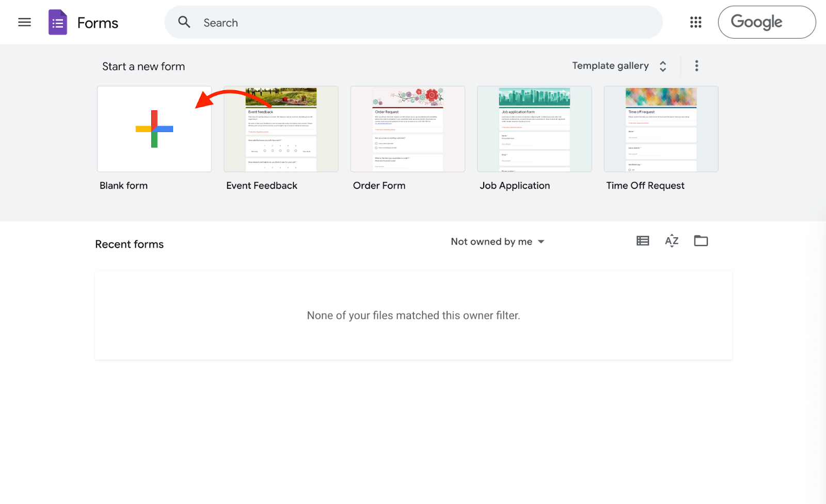Open the AZ sort options
The image size is (826, 504).
[672, 241]
